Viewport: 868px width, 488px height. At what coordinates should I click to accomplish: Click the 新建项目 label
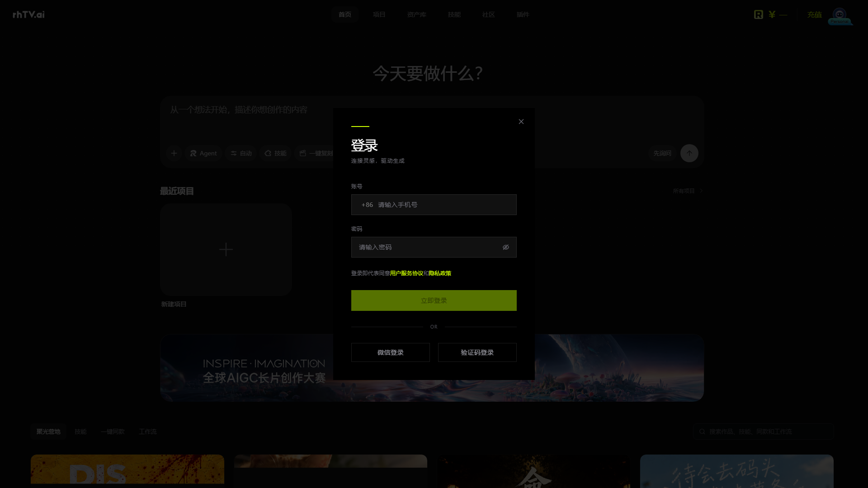tap(174, 304)
